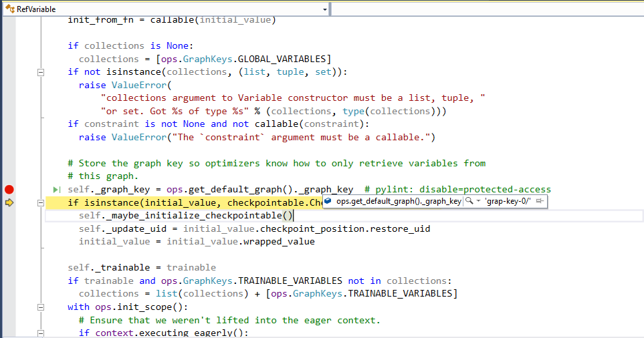Screen dimensions: 644x338
Task: Remove the red breakpoint in the margin
Action: (x=9, y=190)
